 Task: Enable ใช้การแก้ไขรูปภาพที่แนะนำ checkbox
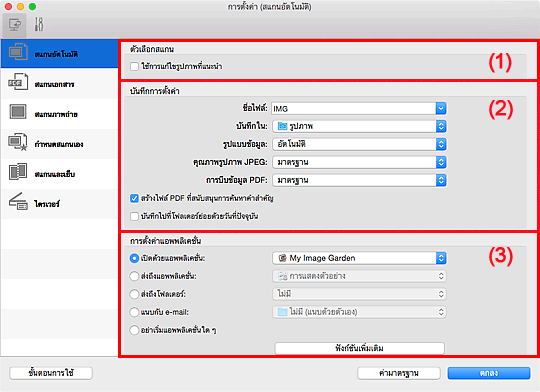coord(134,66)
